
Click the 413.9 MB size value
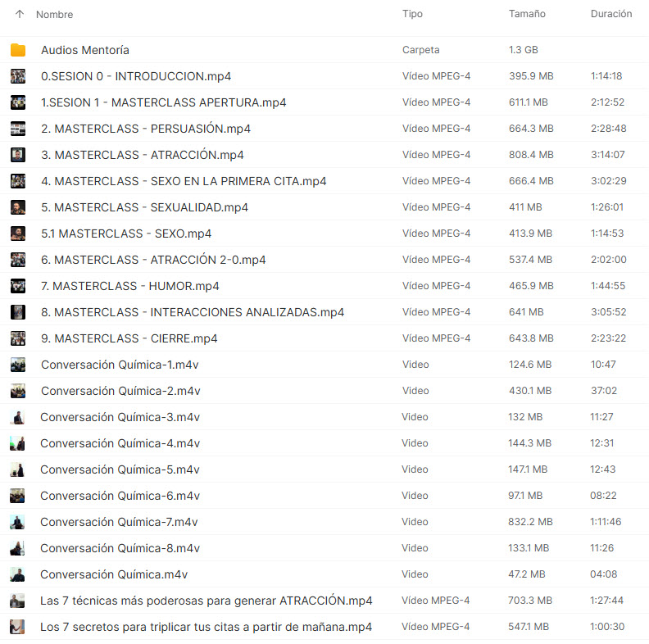[x=530, y=234]
